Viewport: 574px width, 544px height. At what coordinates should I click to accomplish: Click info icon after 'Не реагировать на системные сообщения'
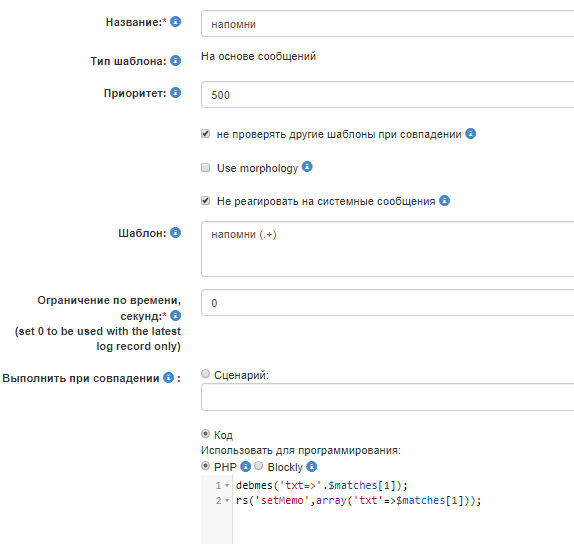[x=444, y=201]
